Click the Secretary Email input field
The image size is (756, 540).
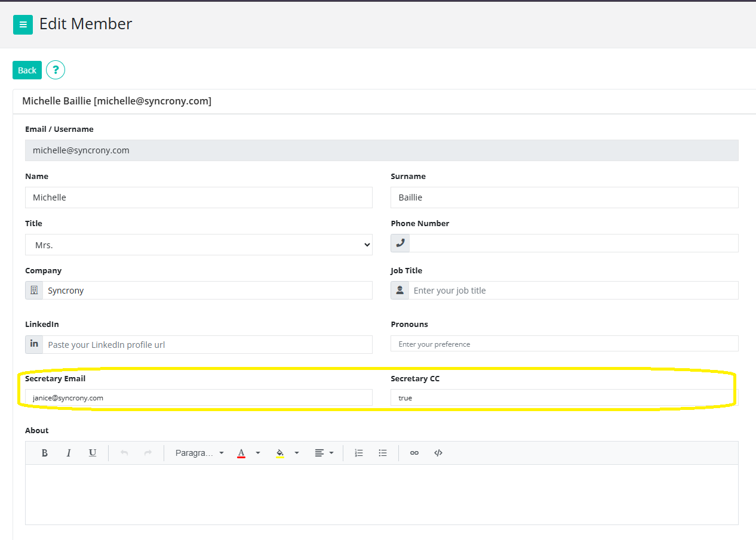pos(198,397)
